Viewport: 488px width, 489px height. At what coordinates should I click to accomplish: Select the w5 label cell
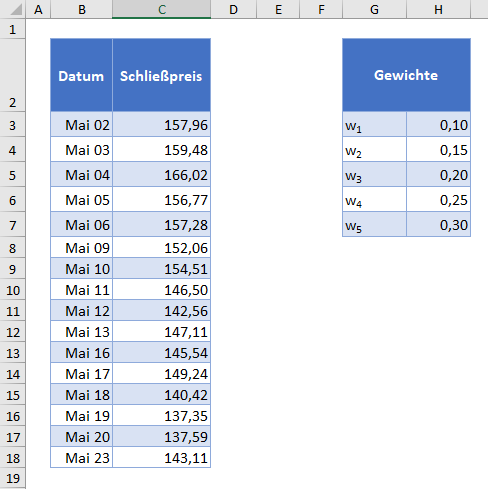(374, 224)
